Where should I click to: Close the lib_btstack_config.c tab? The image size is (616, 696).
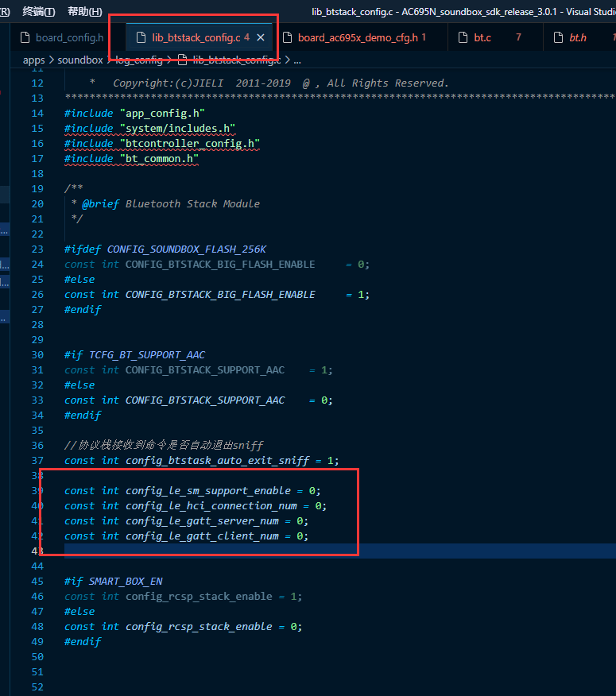(261, 37)
